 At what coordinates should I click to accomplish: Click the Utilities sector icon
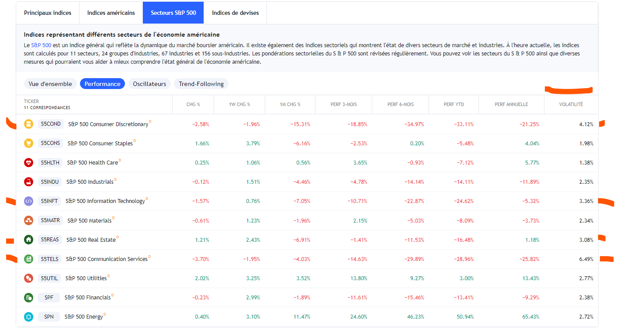point(28,278)
